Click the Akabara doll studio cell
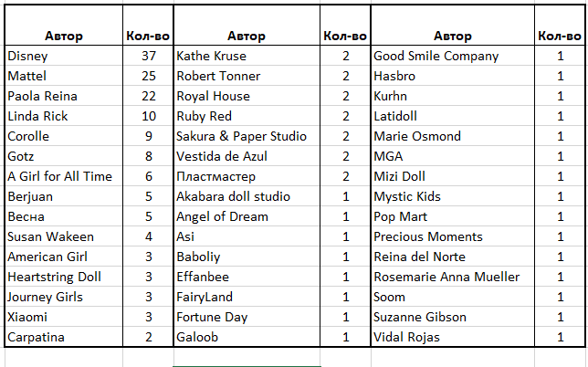 pyautogui.click(x=247, y=196)
